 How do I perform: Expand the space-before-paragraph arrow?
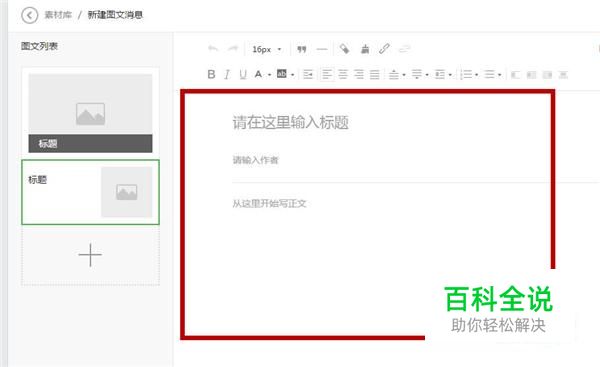[404, 75]
